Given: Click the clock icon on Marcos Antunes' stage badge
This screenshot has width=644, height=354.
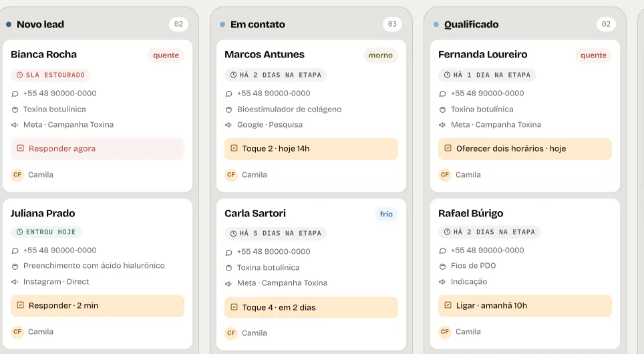Looking at the screenshot, I should click(x=233, y=75).
